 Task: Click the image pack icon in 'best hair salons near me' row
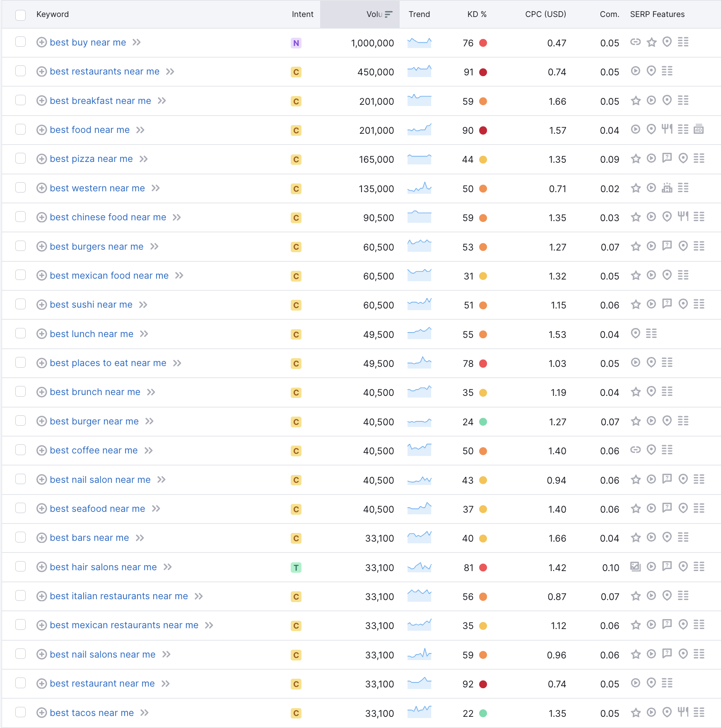click(x=635, y=566)
